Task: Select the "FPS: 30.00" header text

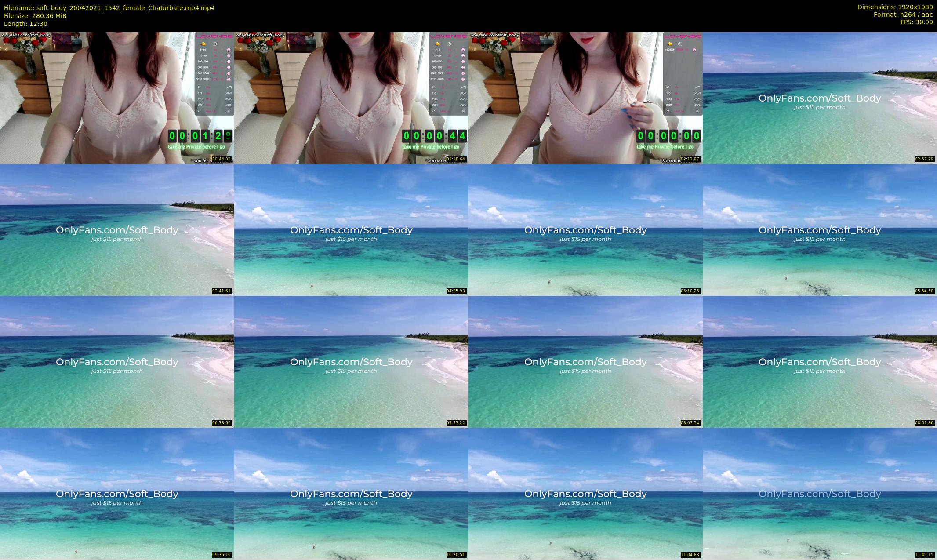Action: (916, 22)
